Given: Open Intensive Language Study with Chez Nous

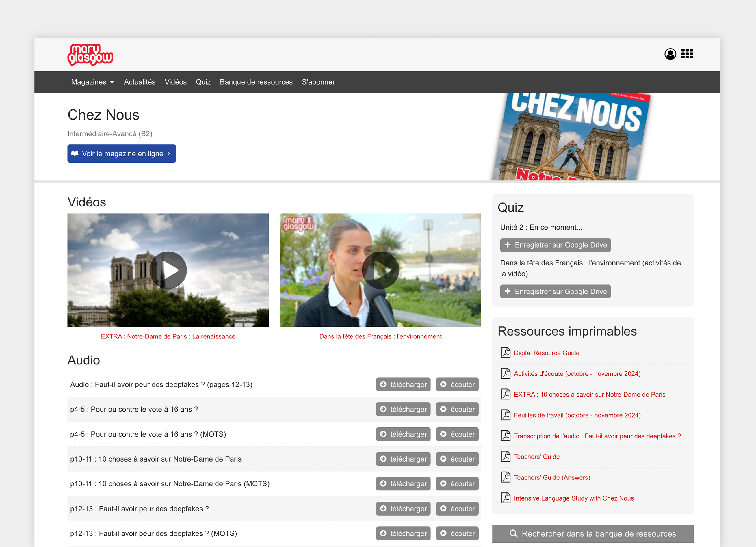Looking at the screenshot, I should point(574,498).
